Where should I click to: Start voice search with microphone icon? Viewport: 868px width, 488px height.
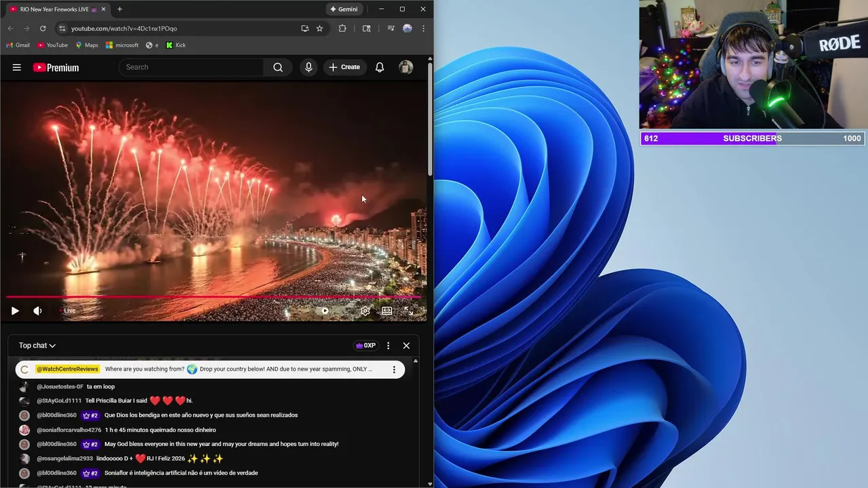309,67
